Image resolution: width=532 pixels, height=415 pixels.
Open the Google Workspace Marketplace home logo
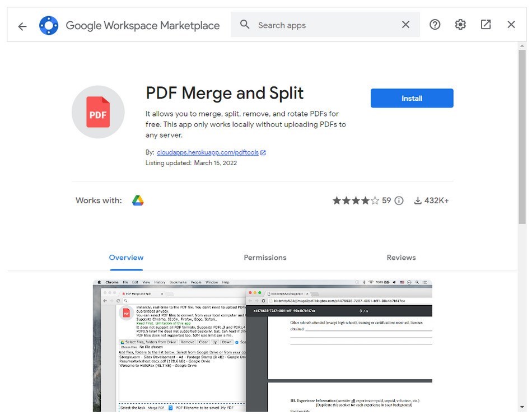[48, 25]
